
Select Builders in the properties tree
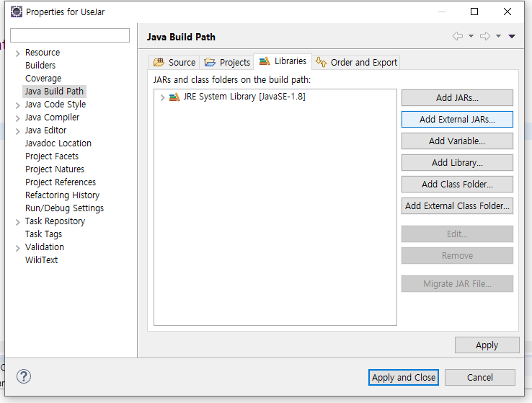(x=40, y=65)
